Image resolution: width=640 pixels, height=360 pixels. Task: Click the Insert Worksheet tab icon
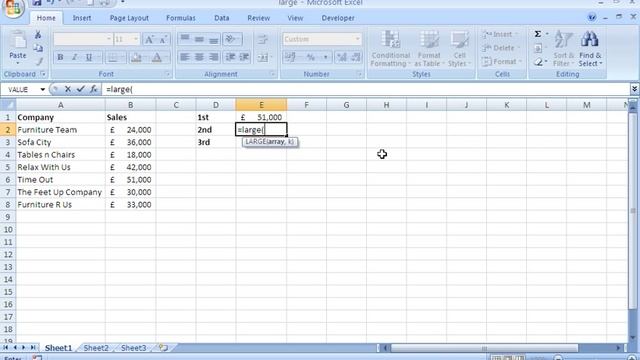163,348
